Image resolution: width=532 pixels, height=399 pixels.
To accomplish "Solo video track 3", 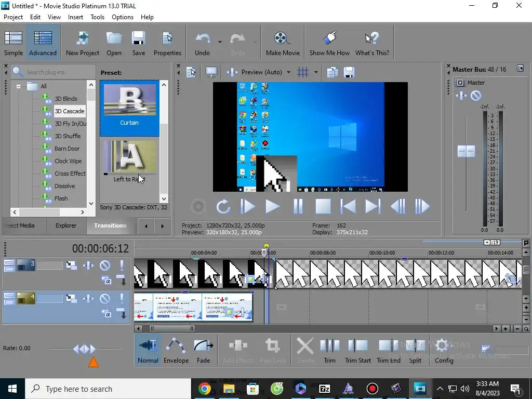I will [122, 265].
